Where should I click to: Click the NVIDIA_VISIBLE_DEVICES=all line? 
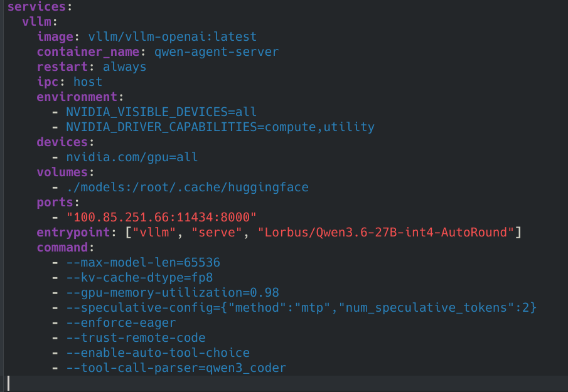click(161, 112)
